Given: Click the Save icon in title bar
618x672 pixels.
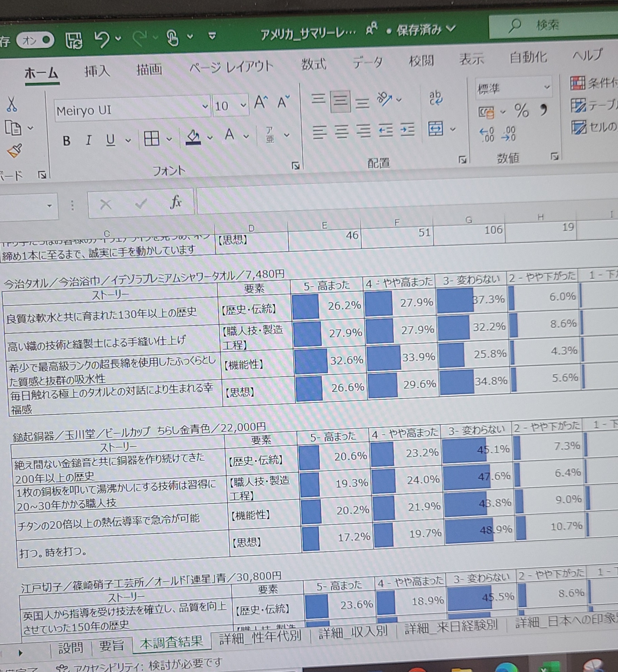Looking at the screenshot, I should 74,40.
